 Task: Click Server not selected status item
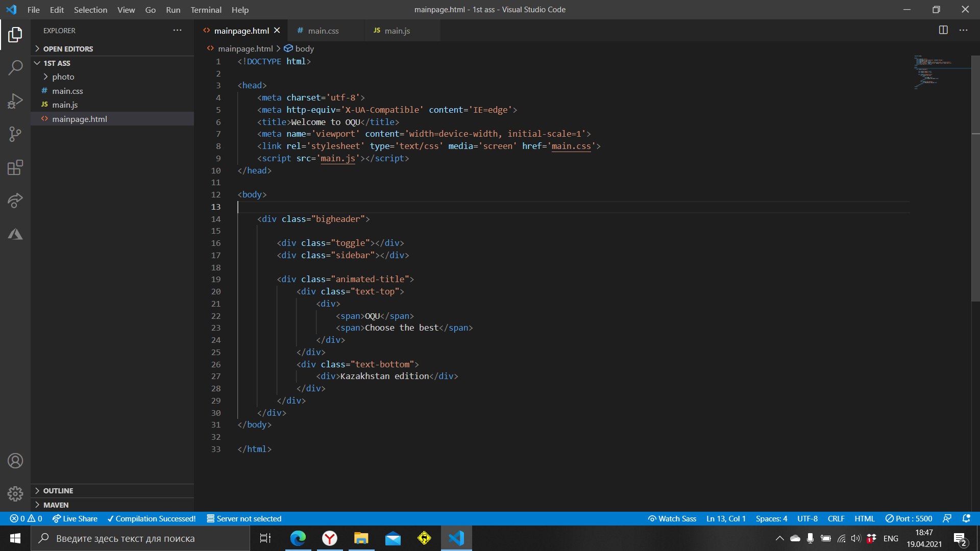coord(244,518)
